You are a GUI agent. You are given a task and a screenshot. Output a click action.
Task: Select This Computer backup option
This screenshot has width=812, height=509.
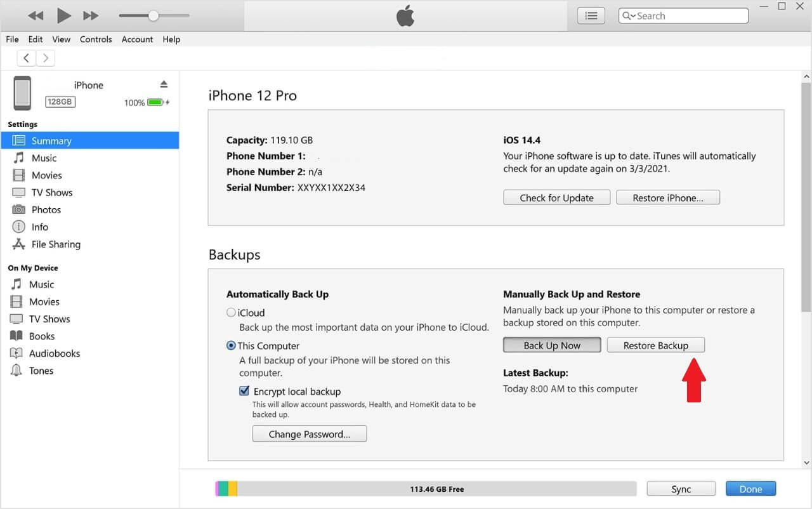point(232,346)
